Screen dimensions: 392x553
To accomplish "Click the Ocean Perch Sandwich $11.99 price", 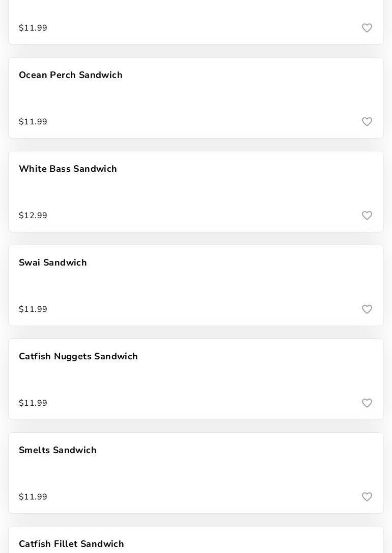I will (33, 122).
